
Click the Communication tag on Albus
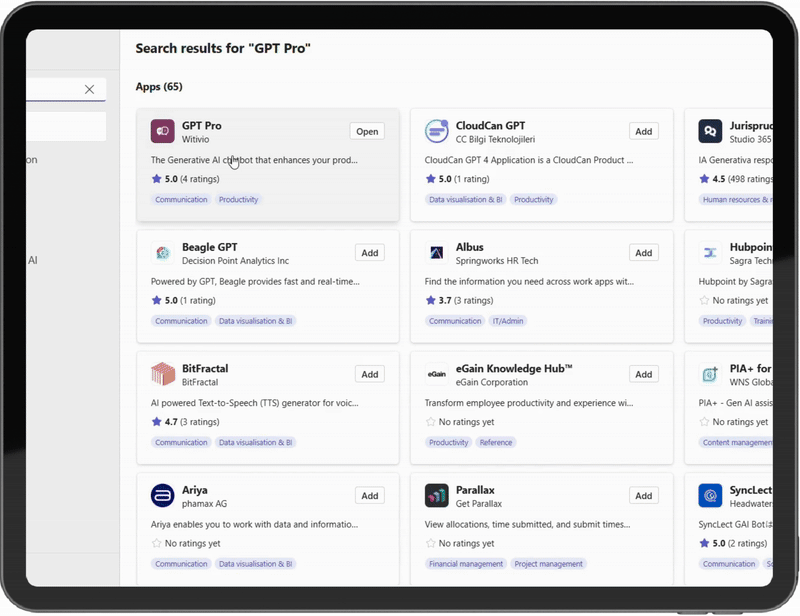[455, 321]
